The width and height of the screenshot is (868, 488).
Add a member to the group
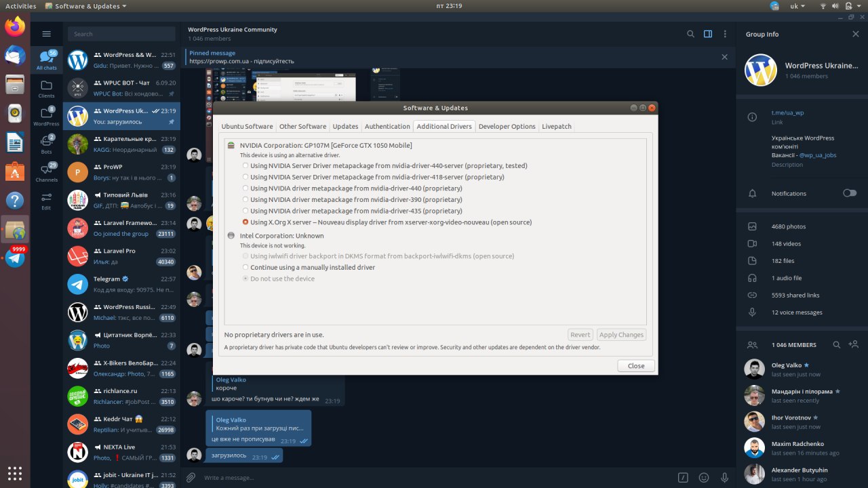tap(854, 344)
